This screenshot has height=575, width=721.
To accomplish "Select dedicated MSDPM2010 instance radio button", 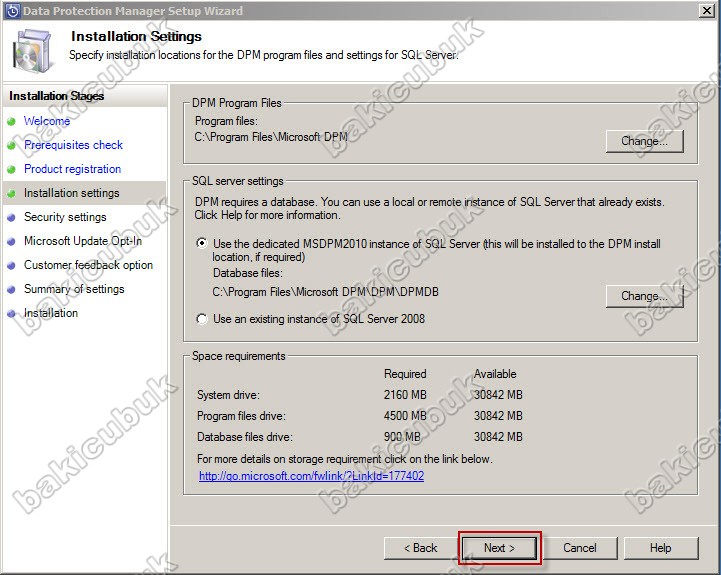I will (201, 243).
